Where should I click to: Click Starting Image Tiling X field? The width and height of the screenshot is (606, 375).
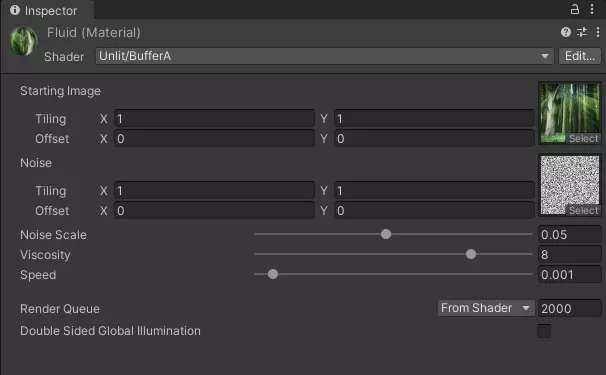(x=214, y=118)
